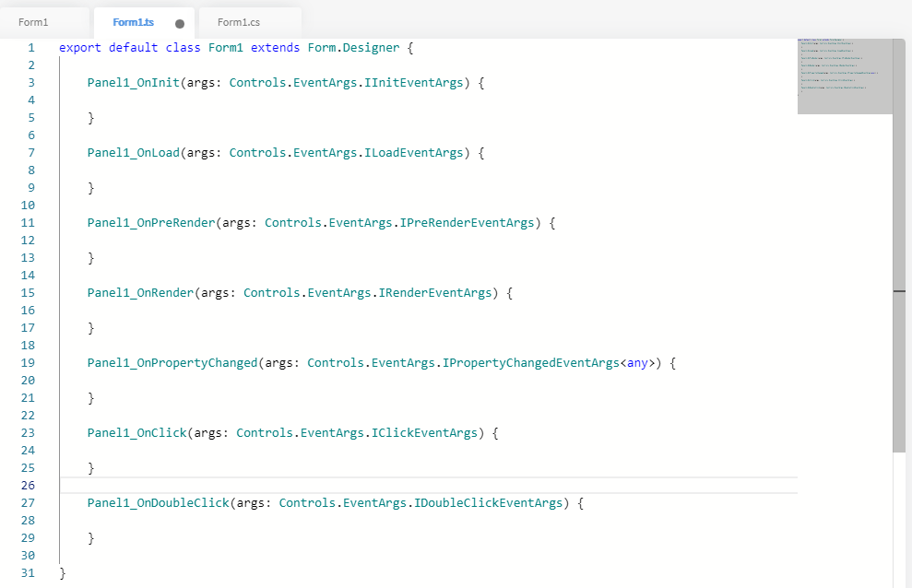Place cursor on Panel1_OnRender method name
The height and width of the screenshot is (588, 912).
click(140, 293)
